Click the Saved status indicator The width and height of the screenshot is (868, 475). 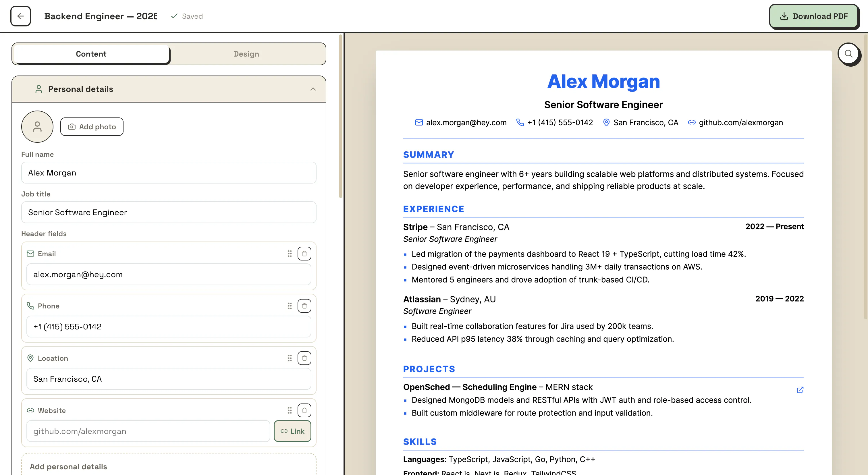click(x=187, y=16)
